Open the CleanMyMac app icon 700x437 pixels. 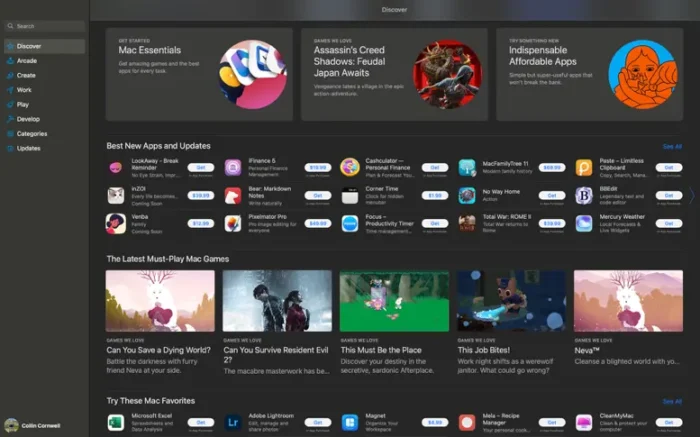coord(584,422)
